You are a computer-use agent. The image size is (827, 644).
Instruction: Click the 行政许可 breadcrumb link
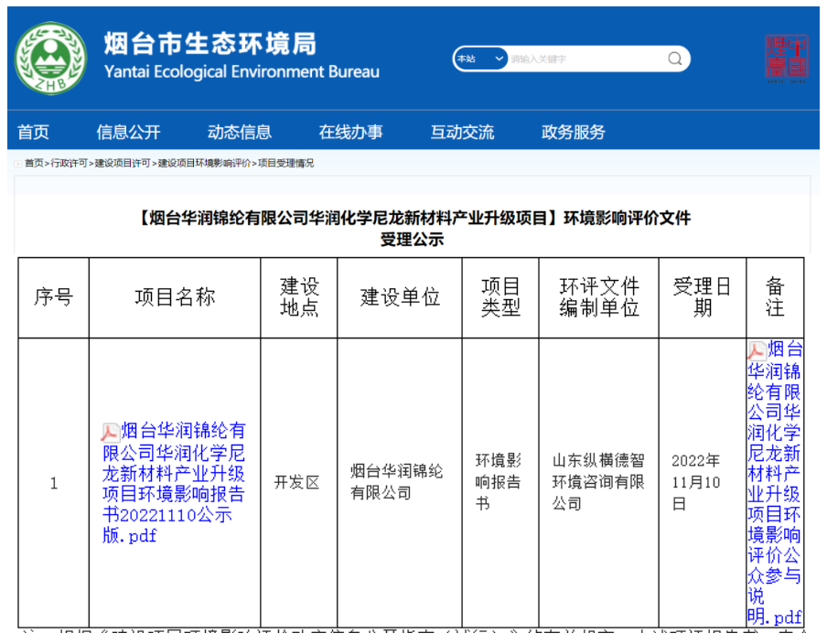pyautogui.click(x=70, y=164)
